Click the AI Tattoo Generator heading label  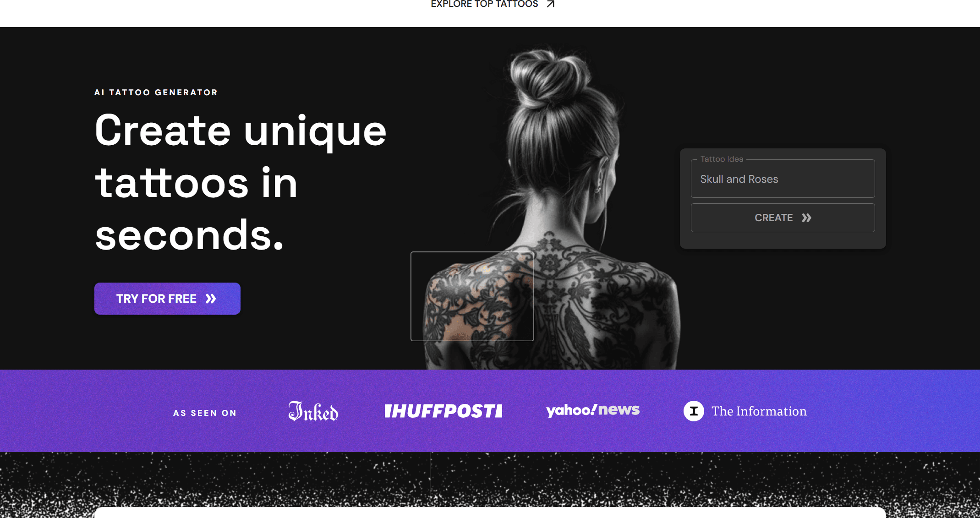pos(156,93)
